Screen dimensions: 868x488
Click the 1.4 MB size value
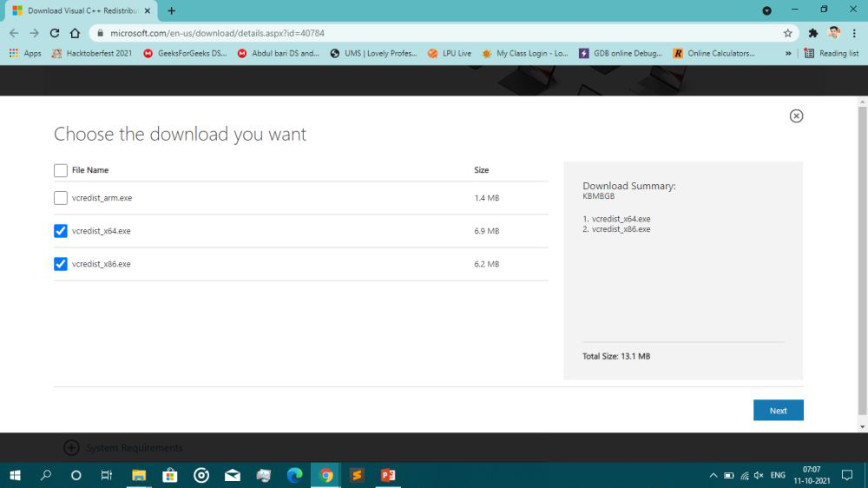(487, 198)
